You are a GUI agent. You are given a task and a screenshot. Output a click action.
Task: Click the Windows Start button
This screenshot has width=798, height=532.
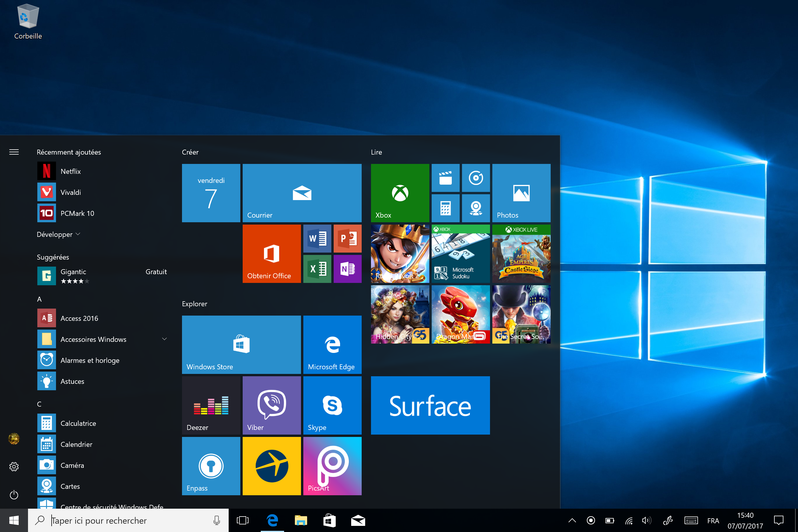(x=14, y=520)
